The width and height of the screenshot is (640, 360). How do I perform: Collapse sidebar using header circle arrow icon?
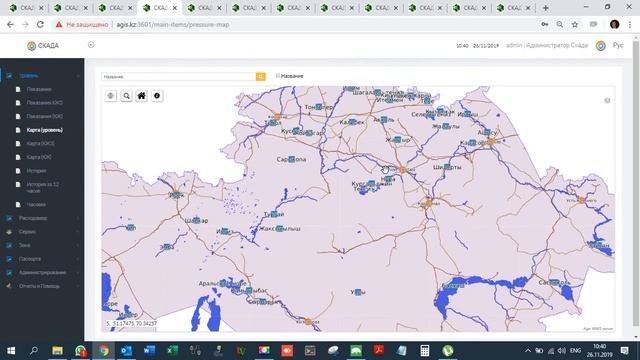(x=91, y=44)
